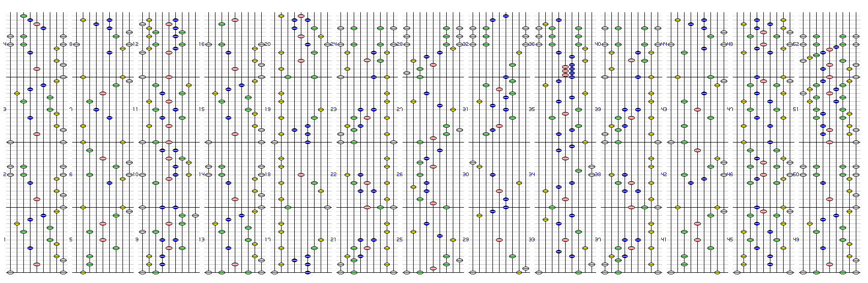The width and height of the screenshot is (868, 283).
Task: Select the measure number 41 label
Action: point(664,240)
